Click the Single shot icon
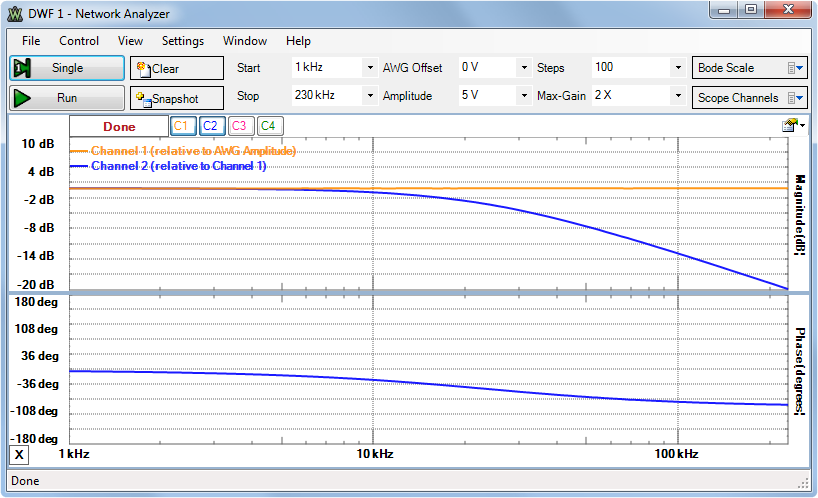This screenshot has height=498, width=818. pos(22,68)
